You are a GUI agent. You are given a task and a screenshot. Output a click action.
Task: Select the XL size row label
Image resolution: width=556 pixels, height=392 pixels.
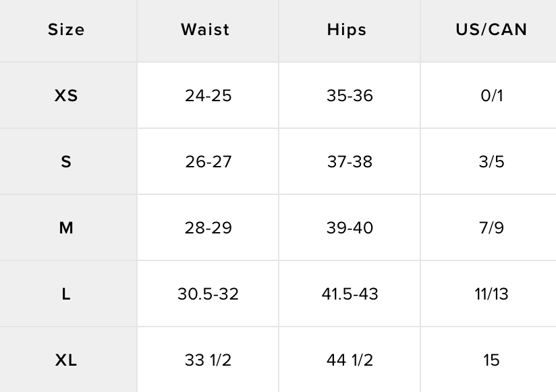click(x=66, y=360)
